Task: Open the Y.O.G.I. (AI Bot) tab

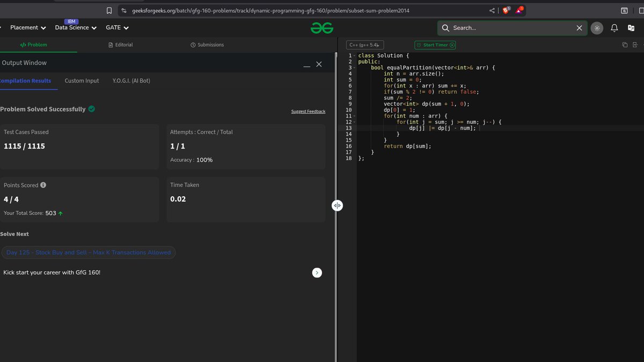Action: pos(131,80)
